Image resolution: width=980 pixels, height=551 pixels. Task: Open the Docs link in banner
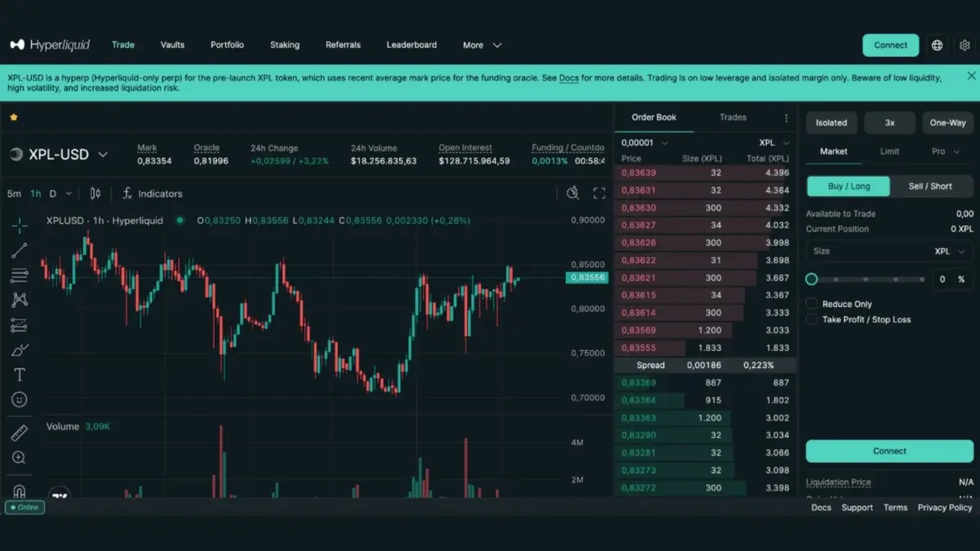[x=569, y=78]
